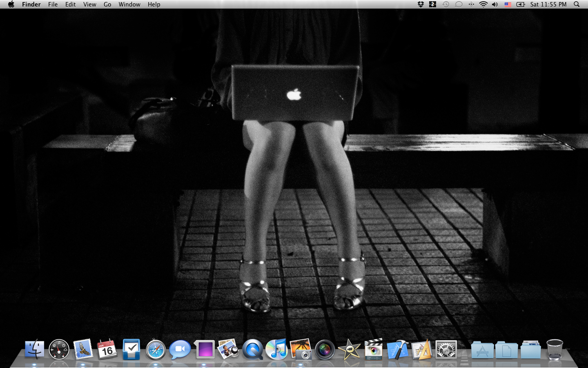The image size is (588, 368).
Task: Open the View menu
Action: (x=89, y=4)
